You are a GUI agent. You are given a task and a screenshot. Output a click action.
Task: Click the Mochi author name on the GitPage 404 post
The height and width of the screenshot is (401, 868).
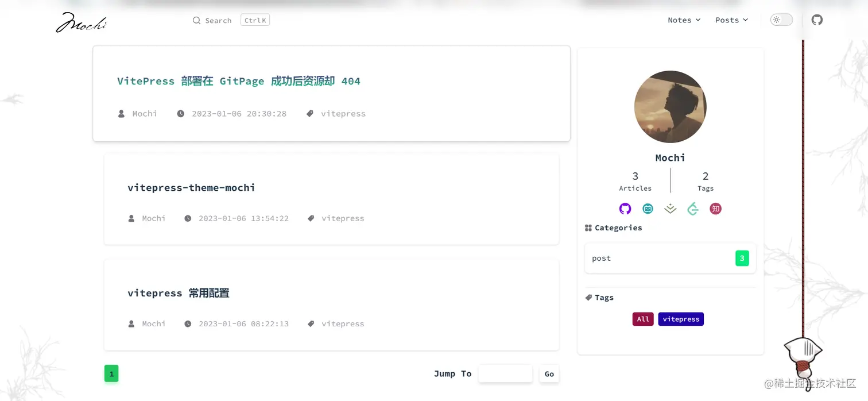[145, 114]
